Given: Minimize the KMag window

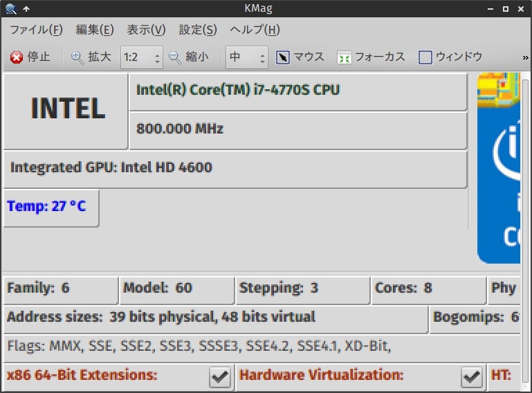Looking at the screenshot, I should 490,9.
